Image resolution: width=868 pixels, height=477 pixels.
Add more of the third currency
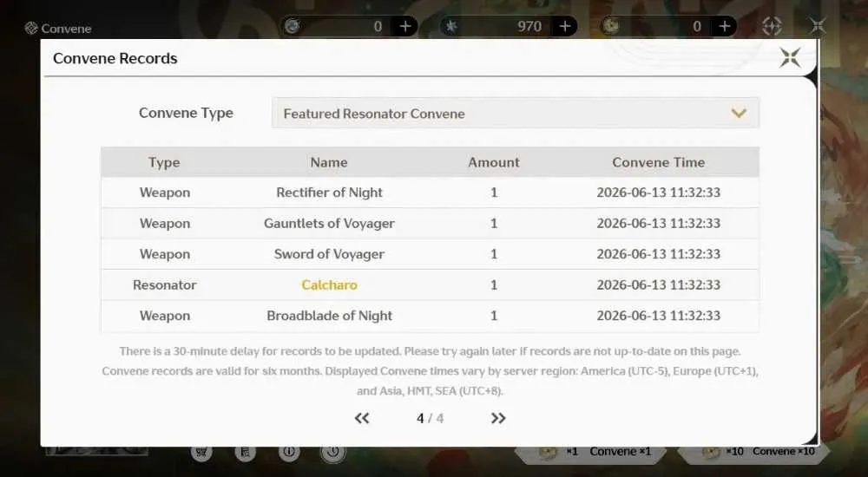724,26
